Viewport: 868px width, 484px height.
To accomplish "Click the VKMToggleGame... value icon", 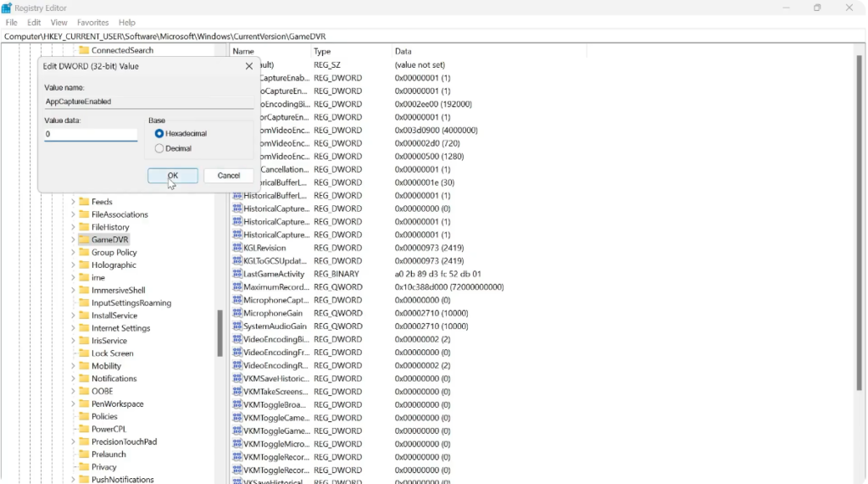I will [237, 431].
